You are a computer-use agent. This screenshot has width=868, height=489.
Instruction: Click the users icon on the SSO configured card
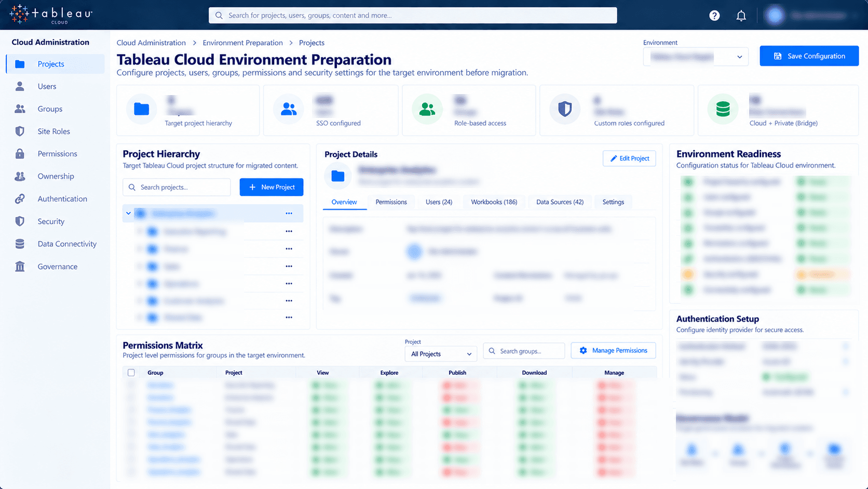click(289, 109)
